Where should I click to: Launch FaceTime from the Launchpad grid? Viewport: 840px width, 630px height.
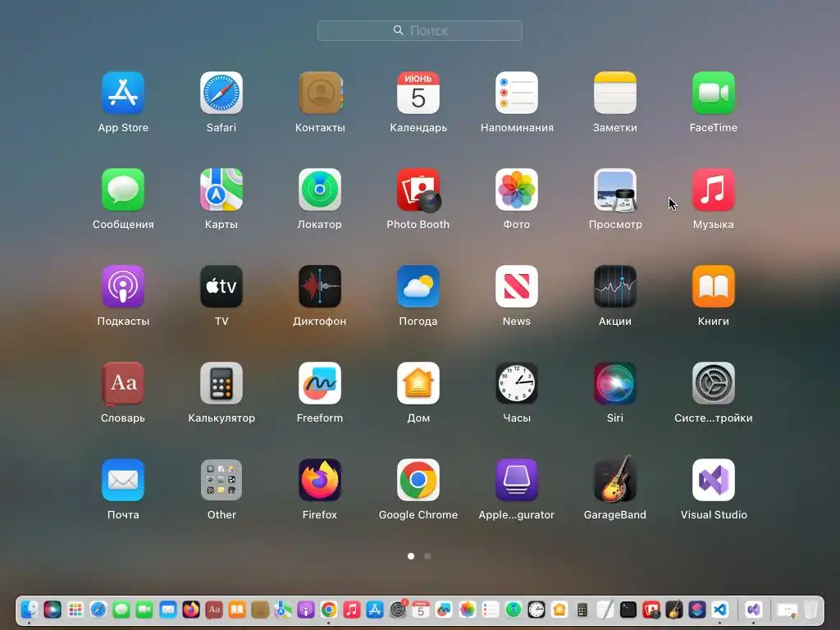tap(714, 94)
